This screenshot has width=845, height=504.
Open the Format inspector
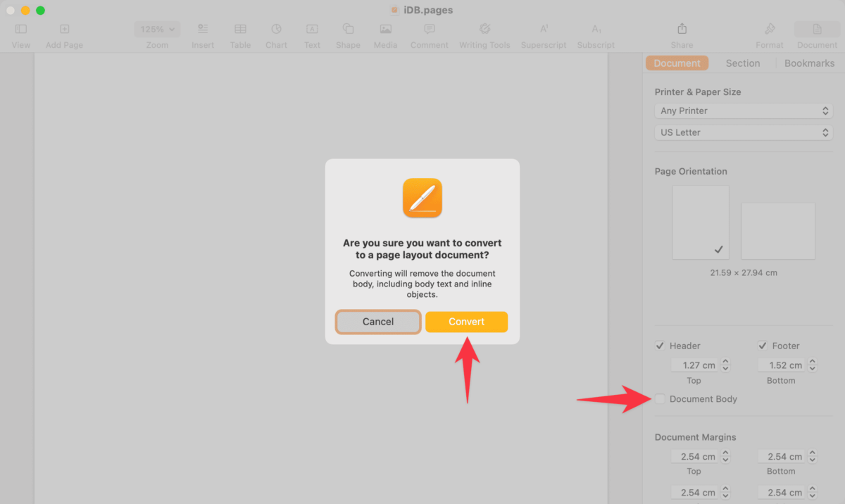pyautogui.click(x=770, y=35)
